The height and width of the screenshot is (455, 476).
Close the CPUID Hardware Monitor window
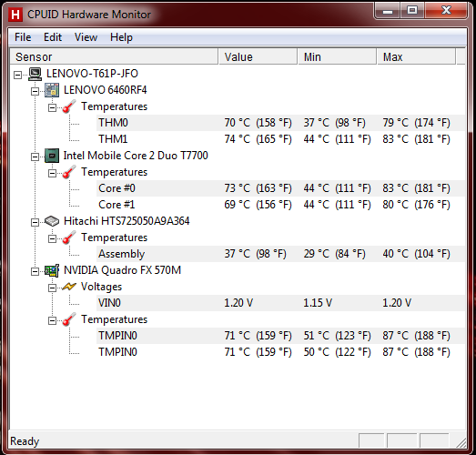click(x=446, y=11)
